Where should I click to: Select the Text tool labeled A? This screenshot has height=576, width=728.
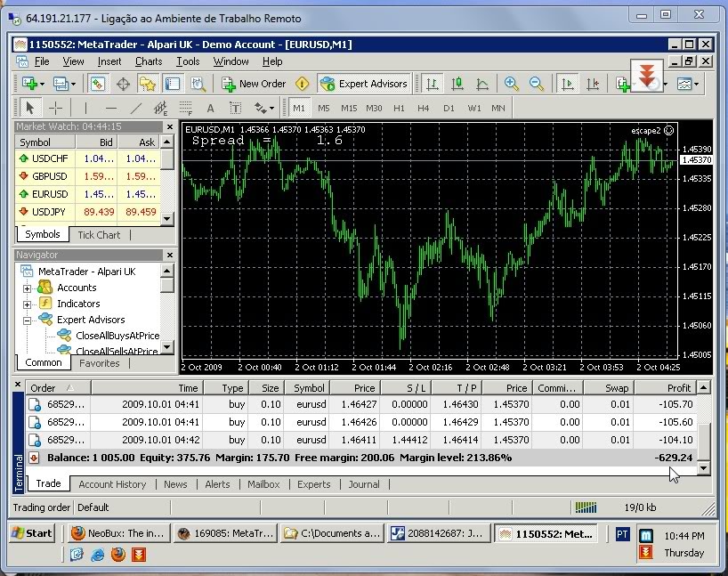(210, 109)
